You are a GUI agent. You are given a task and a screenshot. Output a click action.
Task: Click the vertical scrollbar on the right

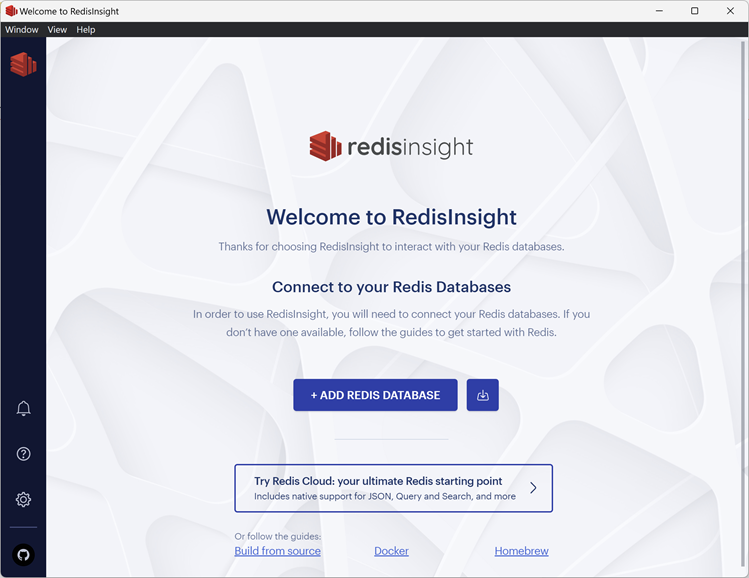click(743, 306)
